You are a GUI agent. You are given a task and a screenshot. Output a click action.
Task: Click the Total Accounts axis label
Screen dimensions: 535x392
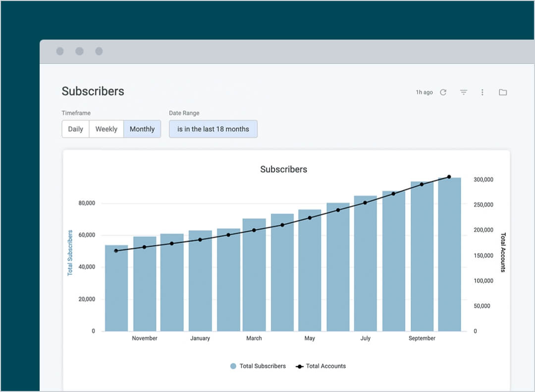[503, 252]
